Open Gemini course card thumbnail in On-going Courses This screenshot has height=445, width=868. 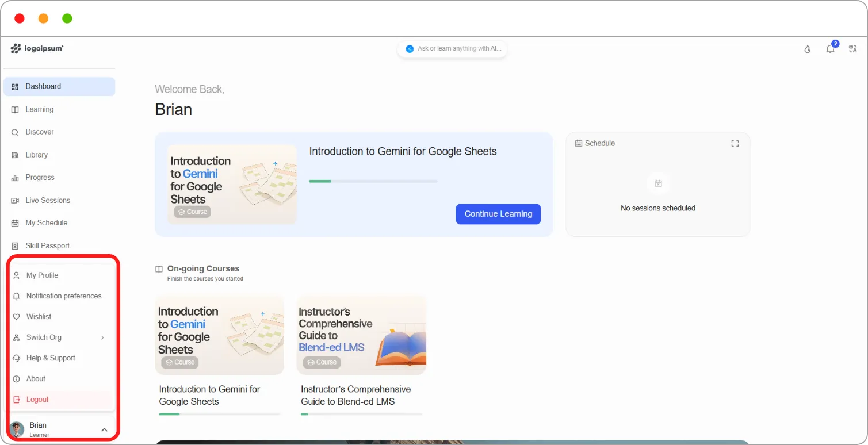coord(220,335)
